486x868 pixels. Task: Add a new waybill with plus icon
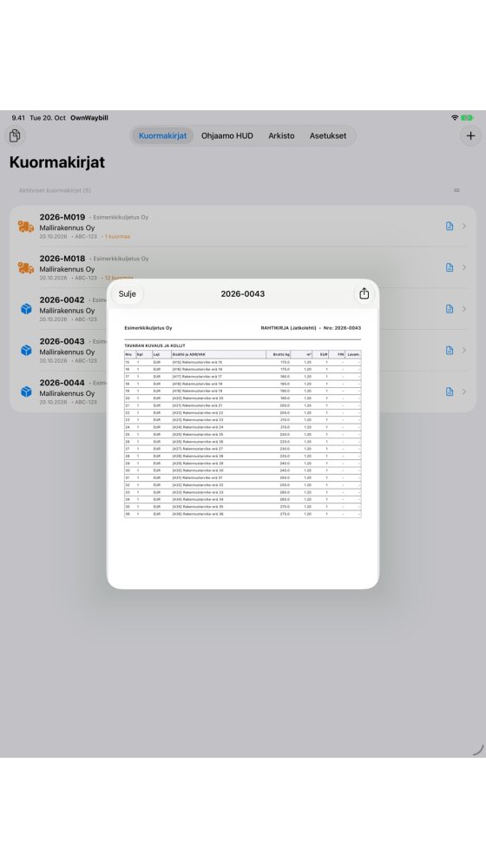470,135
